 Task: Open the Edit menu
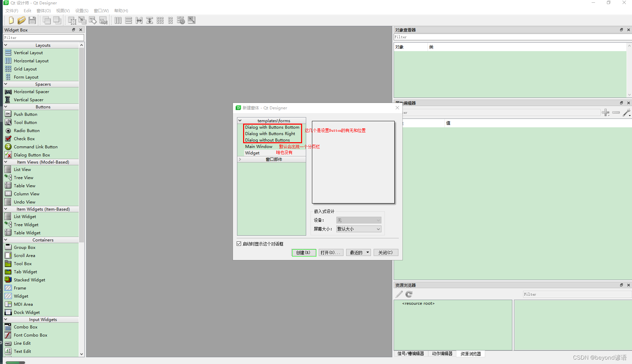pos(27,11)
